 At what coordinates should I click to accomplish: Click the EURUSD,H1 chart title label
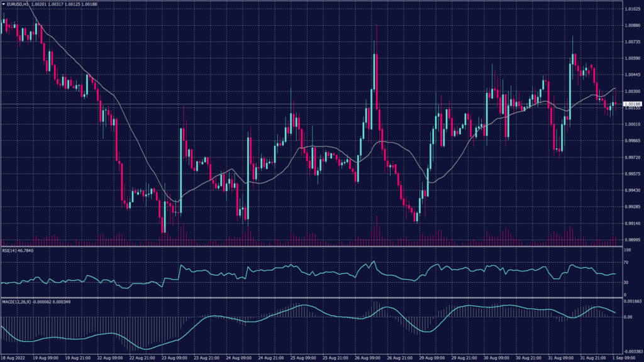click(x=18, y=4)
